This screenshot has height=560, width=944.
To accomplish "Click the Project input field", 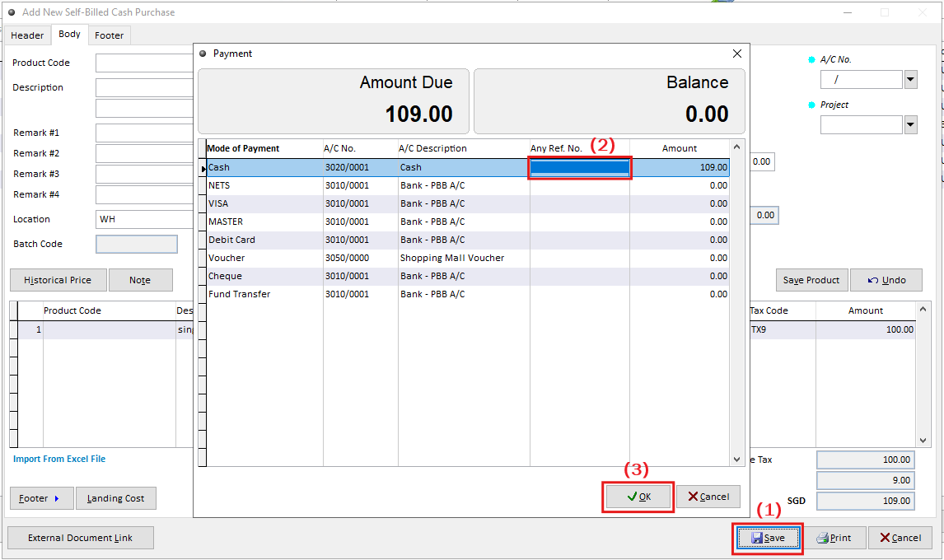I will point(862,124).
